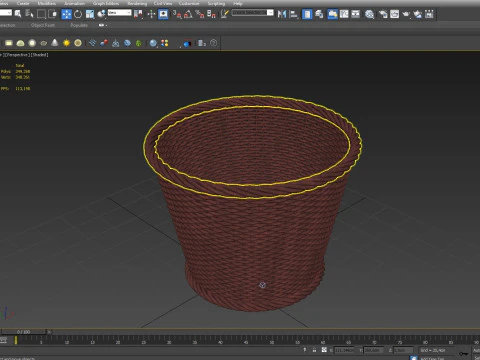Toggle the Percent Snap button

coord(200,14)
